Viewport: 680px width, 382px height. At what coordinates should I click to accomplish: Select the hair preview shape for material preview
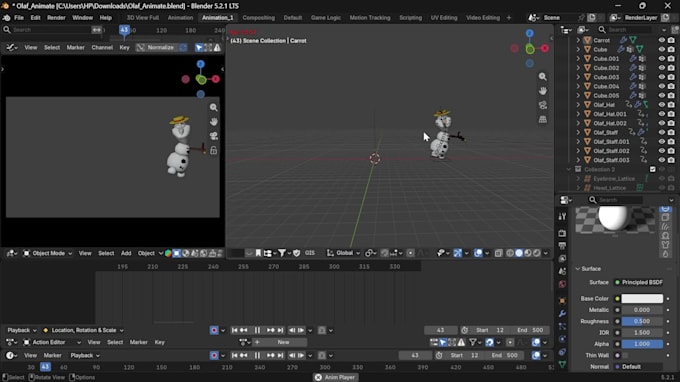click(x=665, y=226)
